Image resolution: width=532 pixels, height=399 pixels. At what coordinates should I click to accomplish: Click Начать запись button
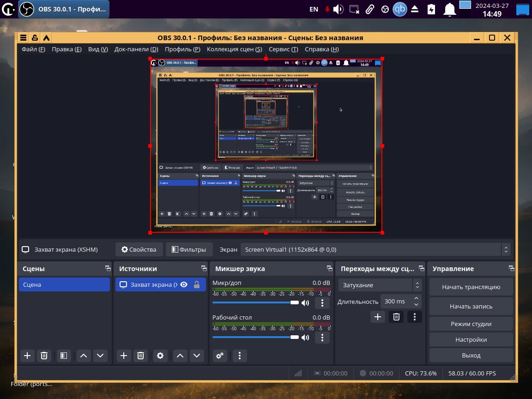click(x=471, y=306)
